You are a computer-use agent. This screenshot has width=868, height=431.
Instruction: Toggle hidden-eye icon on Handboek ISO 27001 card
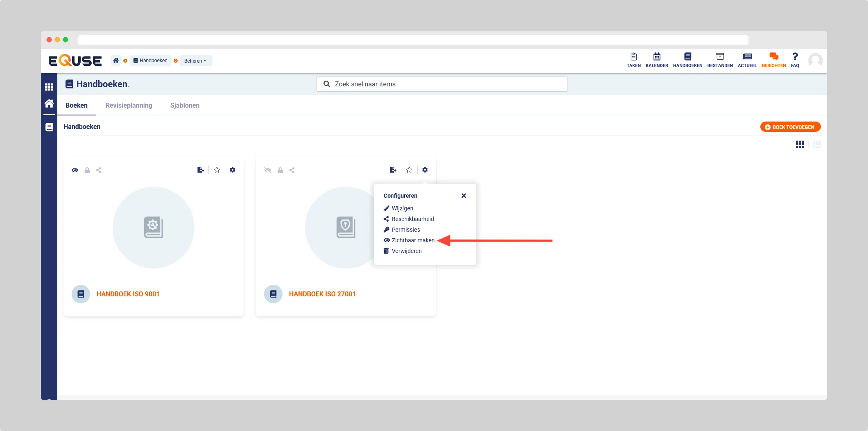[x=268, y=170]
